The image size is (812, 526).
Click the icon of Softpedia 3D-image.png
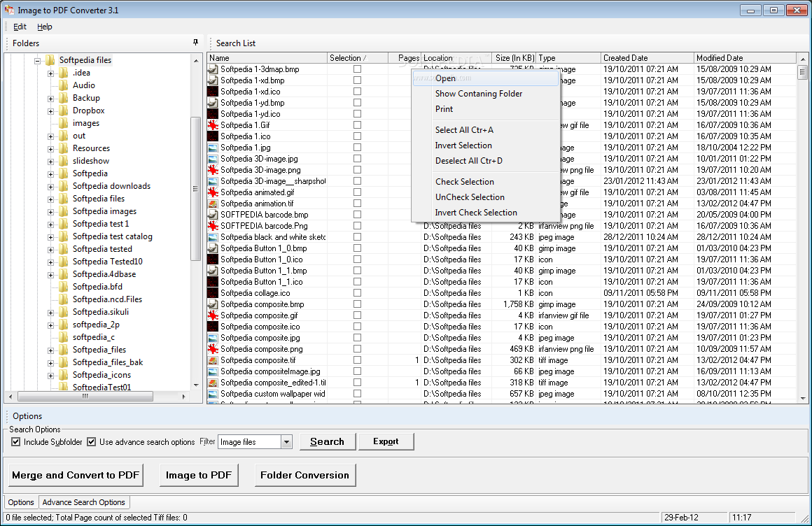pos(212,170)
